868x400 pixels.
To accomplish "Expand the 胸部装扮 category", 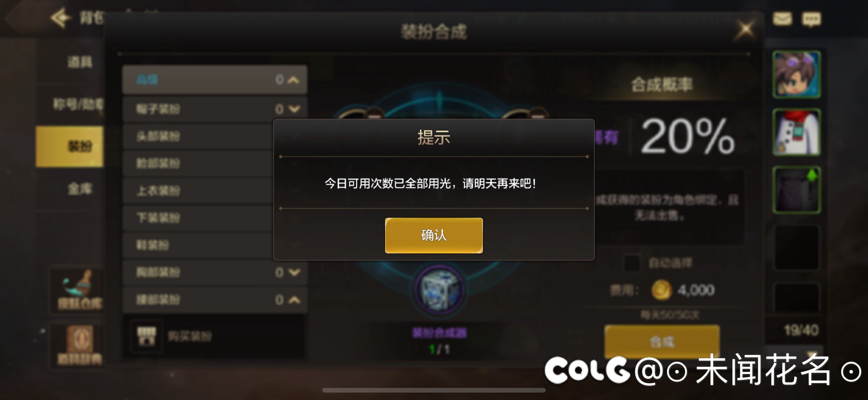I will tap(215, 272).
